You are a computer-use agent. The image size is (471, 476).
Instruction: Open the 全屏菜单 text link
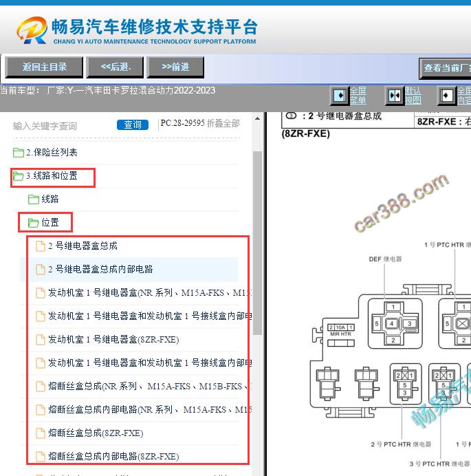point(358,96)
